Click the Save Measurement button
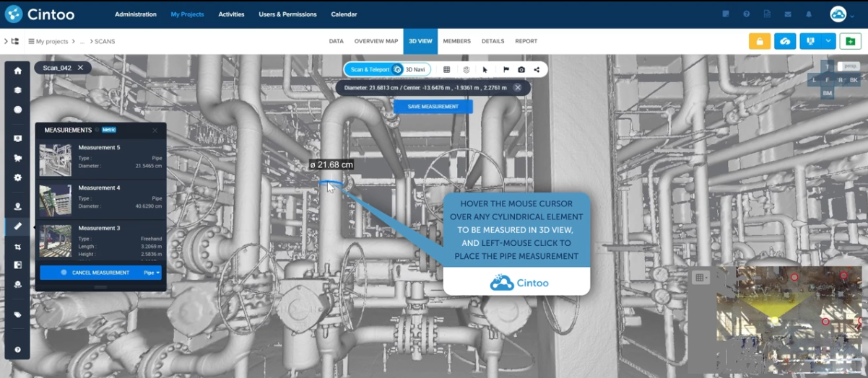This screenshot has height=378, width=868. click(x=433, y=107)
